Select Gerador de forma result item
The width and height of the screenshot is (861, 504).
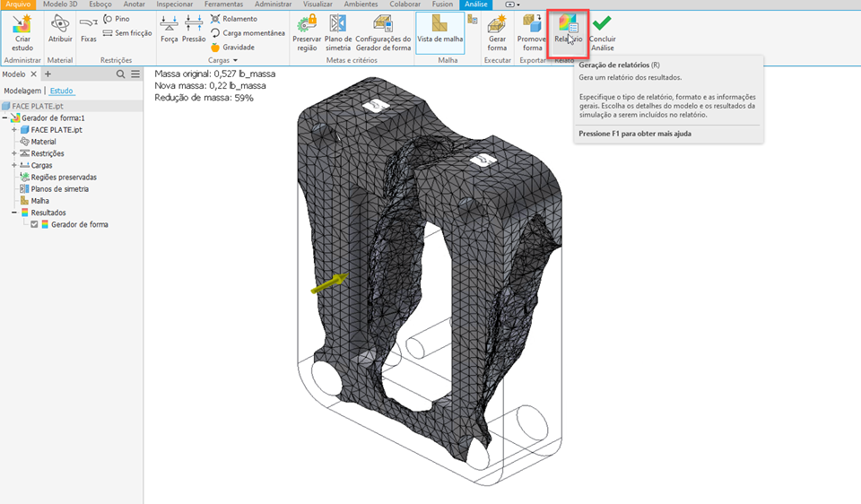click(80, 224)
